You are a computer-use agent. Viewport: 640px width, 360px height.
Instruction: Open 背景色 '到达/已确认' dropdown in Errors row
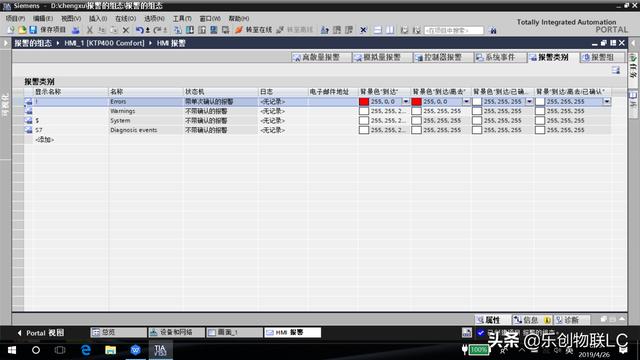529,101
